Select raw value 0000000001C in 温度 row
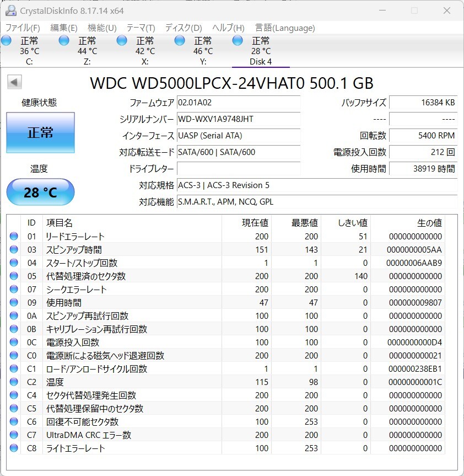Image resolution: width=464 pixels, height=476 pixels. point(415,382)
